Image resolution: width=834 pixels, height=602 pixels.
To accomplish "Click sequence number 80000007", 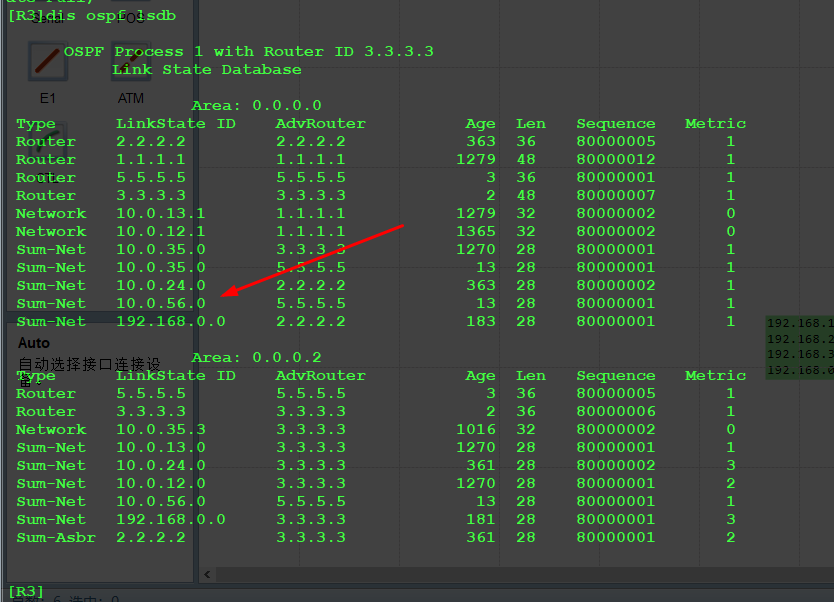I will (616, 195).
